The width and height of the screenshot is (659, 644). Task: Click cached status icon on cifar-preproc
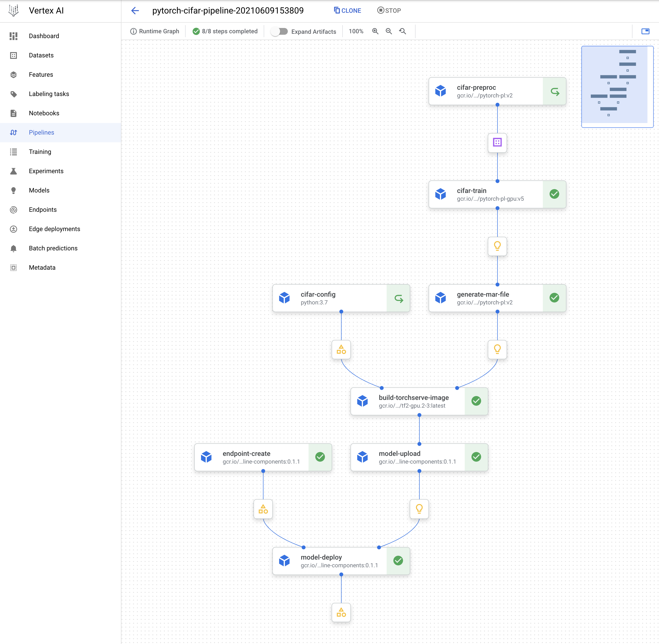coord(555,91)
